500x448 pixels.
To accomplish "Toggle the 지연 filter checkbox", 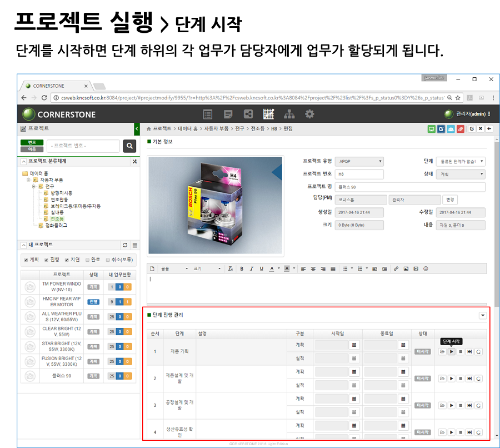I will pos(67,260).
